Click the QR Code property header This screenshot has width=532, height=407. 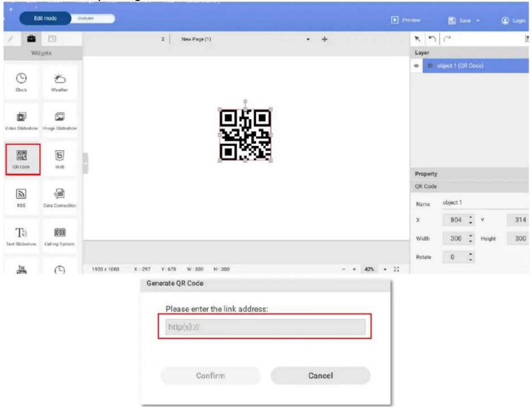[x=470, y=186]
